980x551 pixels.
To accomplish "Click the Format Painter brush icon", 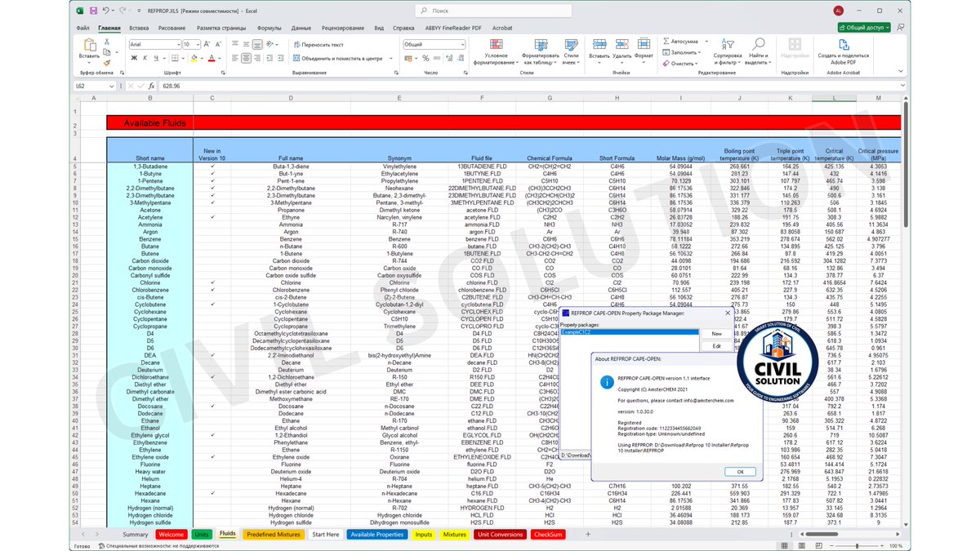I will (x=107, y=61).
